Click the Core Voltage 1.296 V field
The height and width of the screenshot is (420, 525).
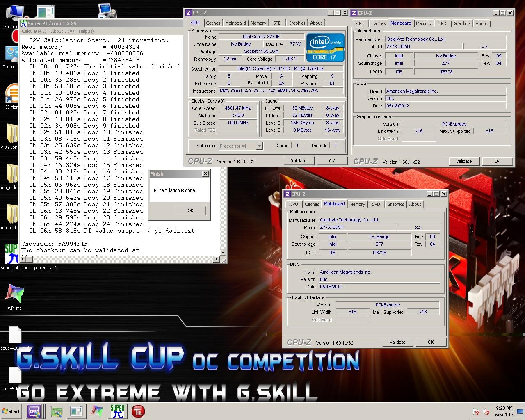point(290,59)
